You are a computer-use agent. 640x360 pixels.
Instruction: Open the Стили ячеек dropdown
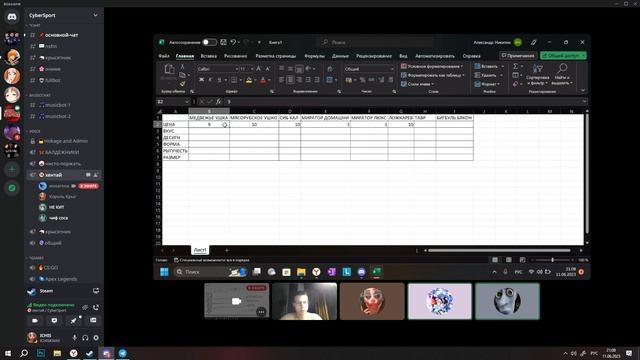click(417, 84)
